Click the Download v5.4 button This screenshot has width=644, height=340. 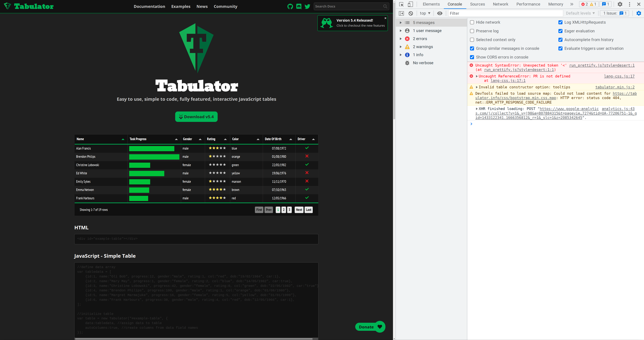196,117
